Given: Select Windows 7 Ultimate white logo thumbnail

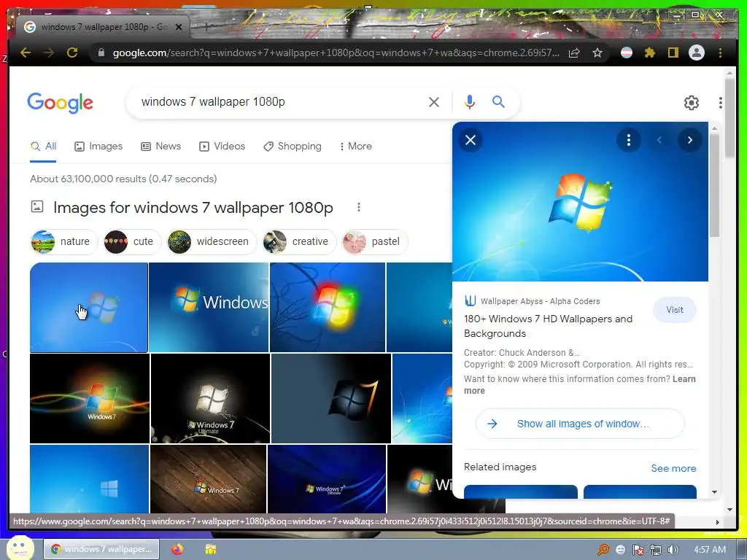Looking at the screenshot, I should tap(210, 399).
